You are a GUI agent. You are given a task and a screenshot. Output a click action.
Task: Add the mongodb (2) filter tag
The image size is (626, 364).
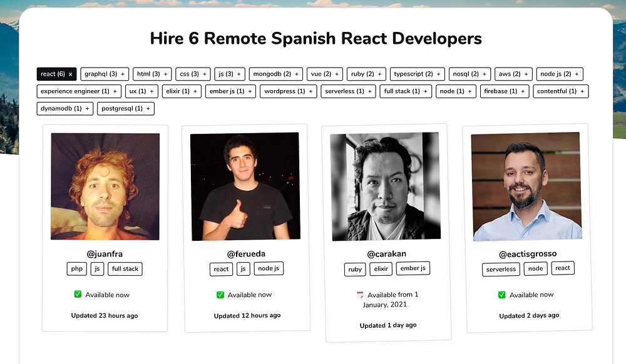pos(276,74)
